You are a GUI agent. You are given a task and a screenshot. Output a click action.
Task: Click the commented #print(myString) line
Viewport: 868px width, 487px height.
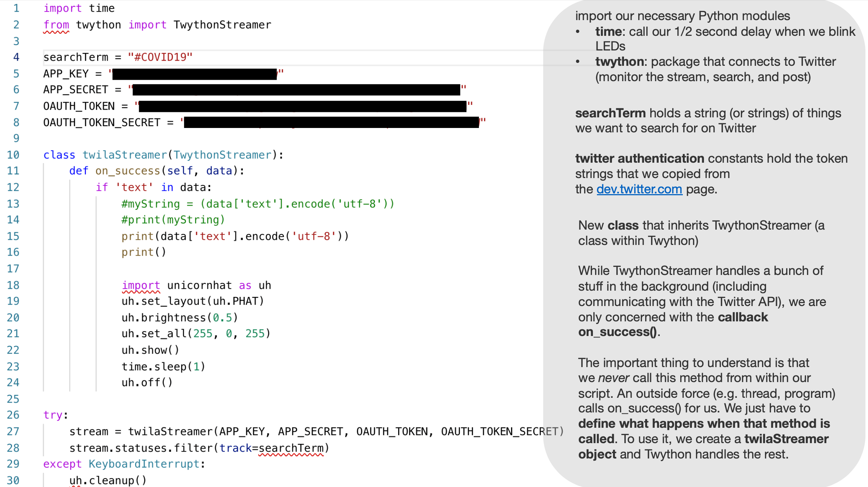click(173, 220)
